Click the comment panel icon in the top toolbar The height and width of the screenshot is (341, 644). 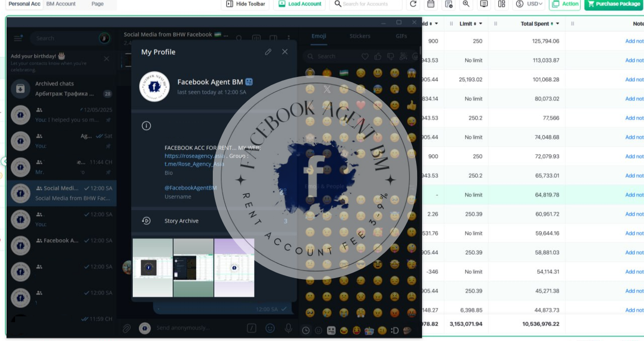click(484, 4)
